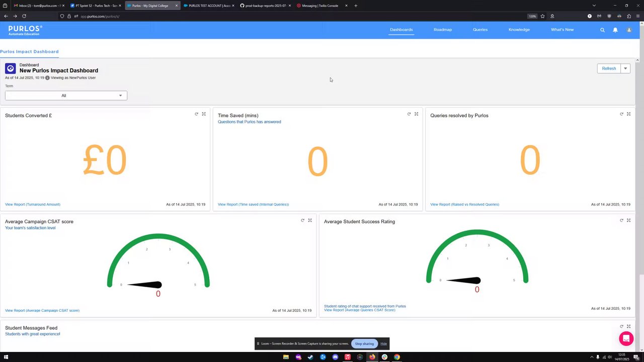Refresh the Average Student Success Rating widget
Viewport: 644px width, 362px height.
tap(621, 220)
